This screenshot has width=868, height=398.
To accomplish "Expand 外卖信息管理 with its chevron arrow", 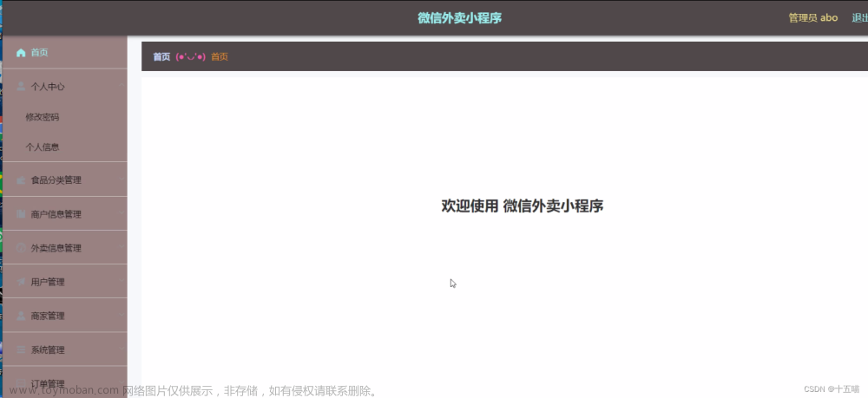I will [122, 247].
